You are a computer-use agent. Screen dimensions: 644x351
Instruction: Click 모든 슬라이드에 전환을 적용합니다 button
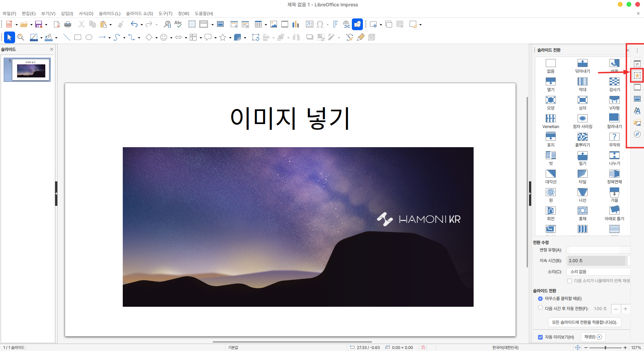(x=584, y=322)
